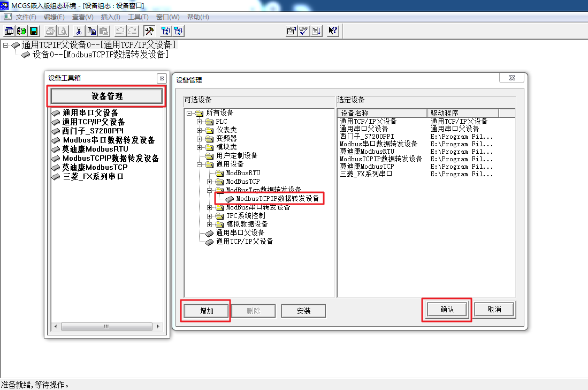Select 西门子_S7200PPI in selected devices list
Viewport: 588px width, 390px height.
[x=366, y=137]
